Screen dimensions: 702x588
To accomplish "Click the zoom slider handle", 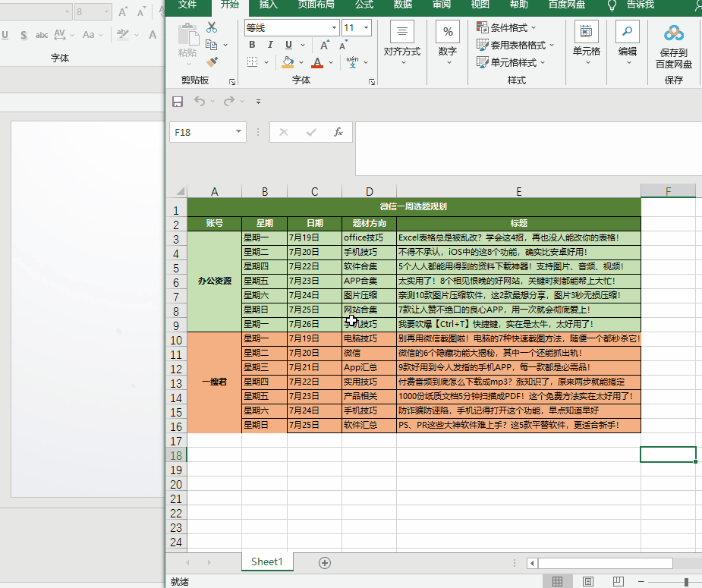I will 686,582.
